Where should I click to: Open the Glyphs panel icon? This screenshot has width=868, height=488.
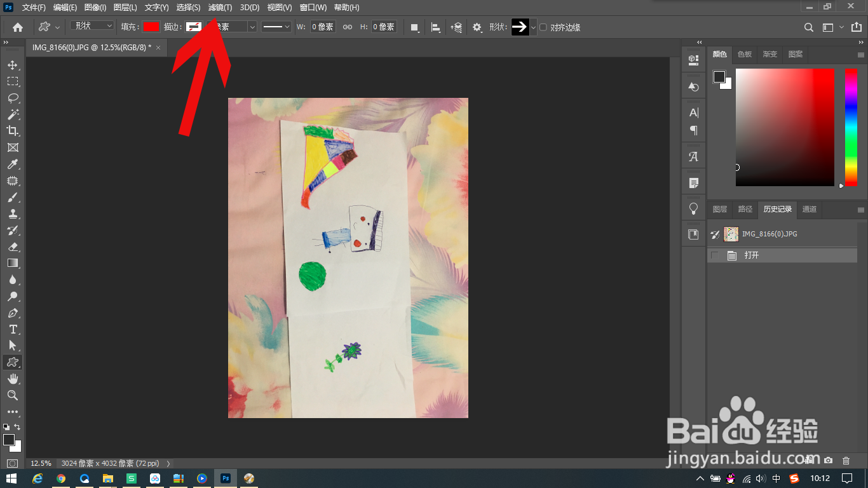[x=693, y=156]
